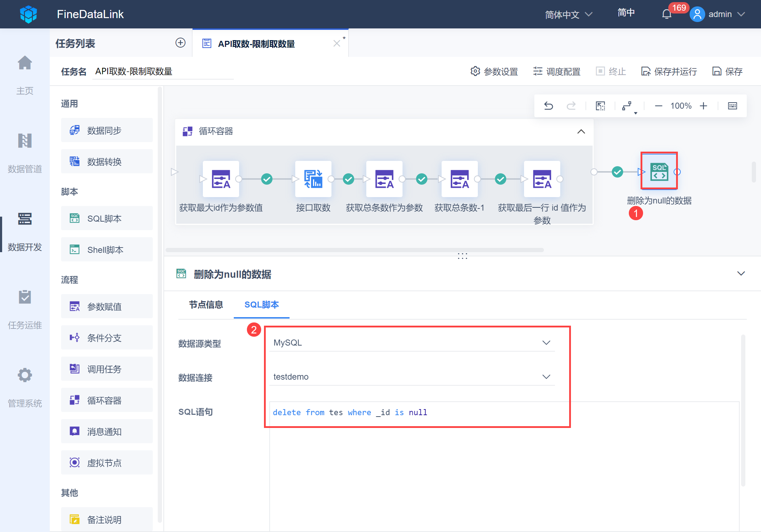Click zoom out minus button

(658, 106)
